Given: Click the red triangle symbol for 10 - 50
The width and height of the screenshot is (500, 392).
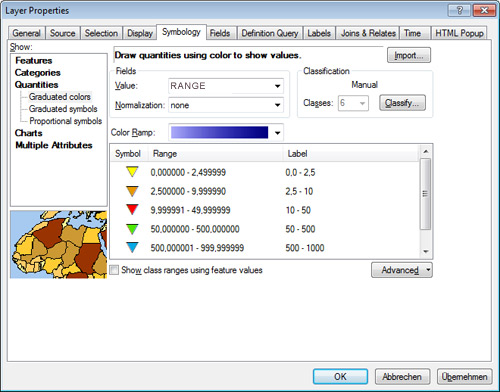Looking at the screenshot, I should [x=132, y=209].
